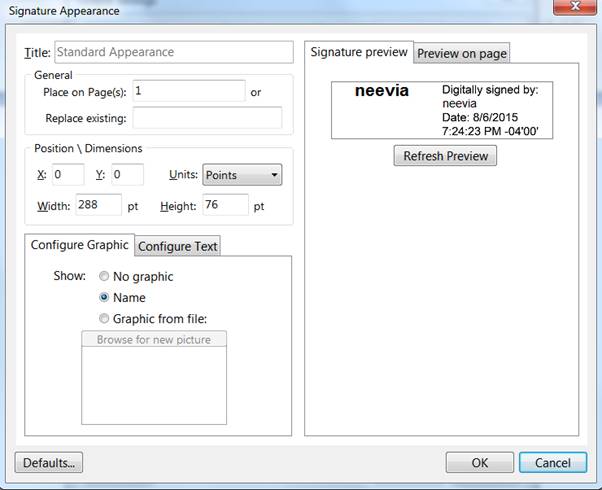Switch to the Preview on page tab
Image resolution: width=602 pixels, height=490 pixels.
(x=461, y=53)
